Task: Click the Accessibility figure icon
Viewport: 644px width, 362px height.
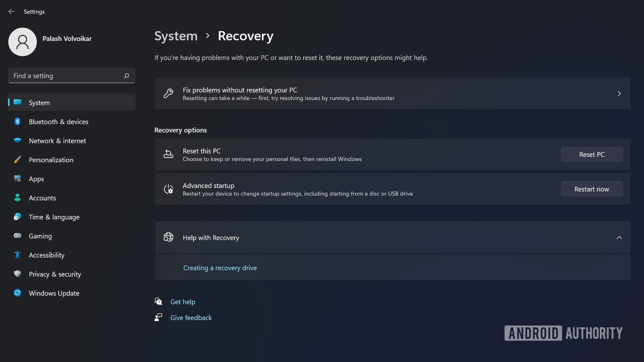Action: pos(17,255)
